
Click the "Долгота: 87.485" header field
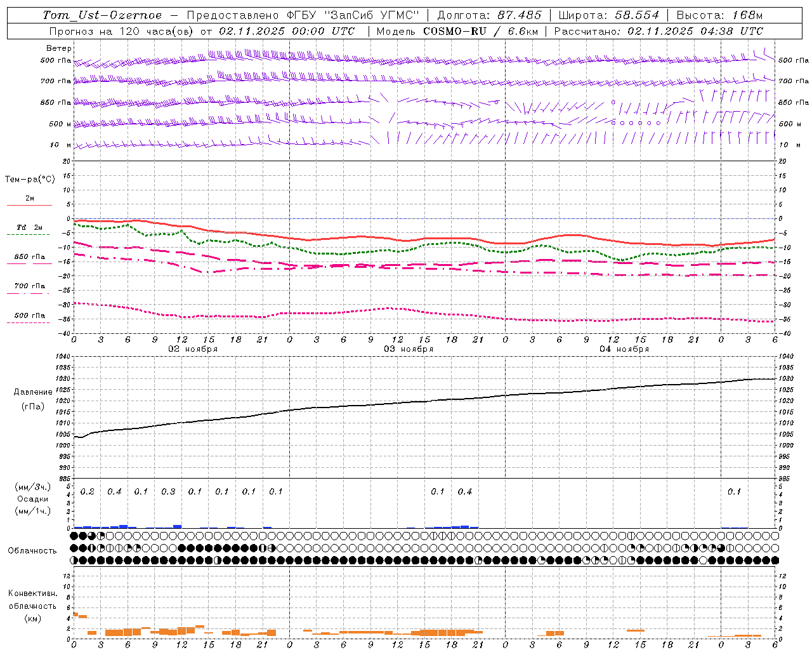pos(490,15)
